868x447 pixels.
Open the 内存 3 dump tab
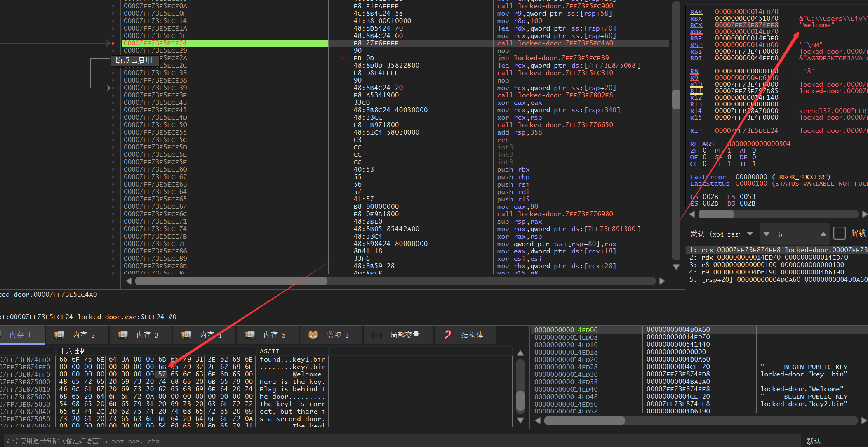(x=141, y=335)
